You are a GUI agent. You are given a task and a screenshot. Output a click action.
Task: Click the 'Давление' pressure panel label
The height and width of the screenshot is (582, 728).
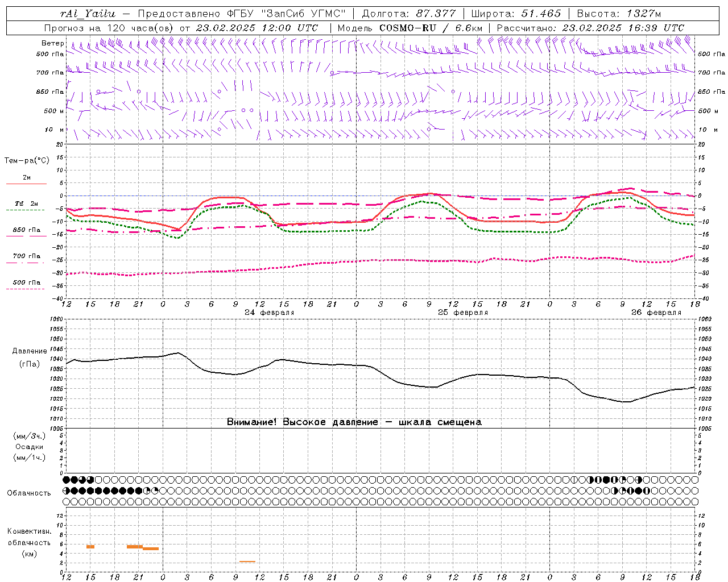tap(30, 351)
